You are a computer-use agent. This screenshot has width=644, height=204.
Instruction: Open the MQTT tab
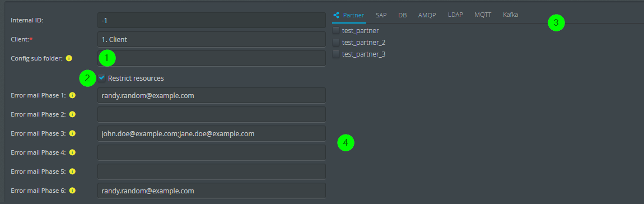[483, 15]
